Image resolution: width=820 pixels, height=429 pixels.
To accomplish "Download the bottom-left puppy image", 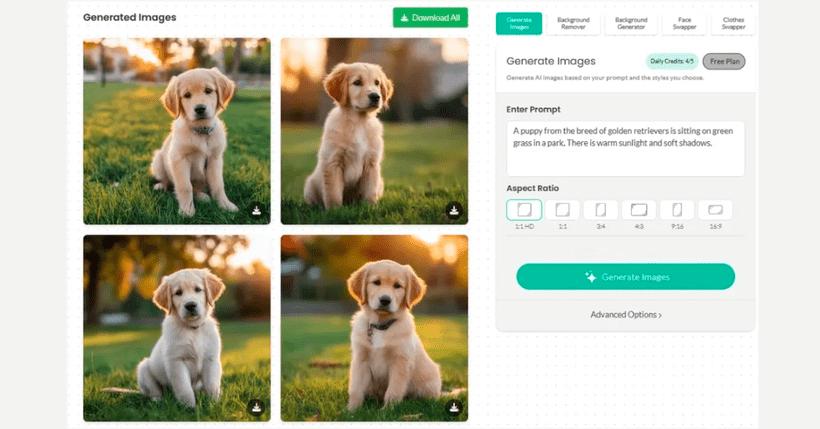I will (x=256, y=407).
